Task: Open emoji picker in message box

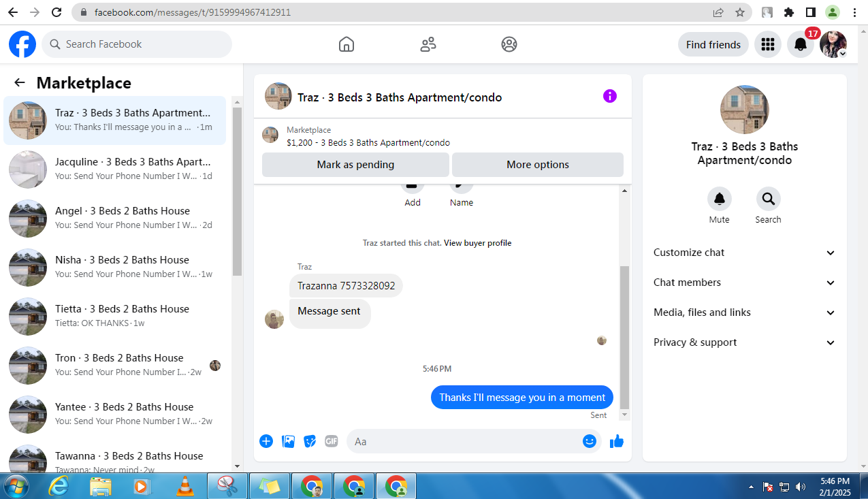Action: [590, 441]
